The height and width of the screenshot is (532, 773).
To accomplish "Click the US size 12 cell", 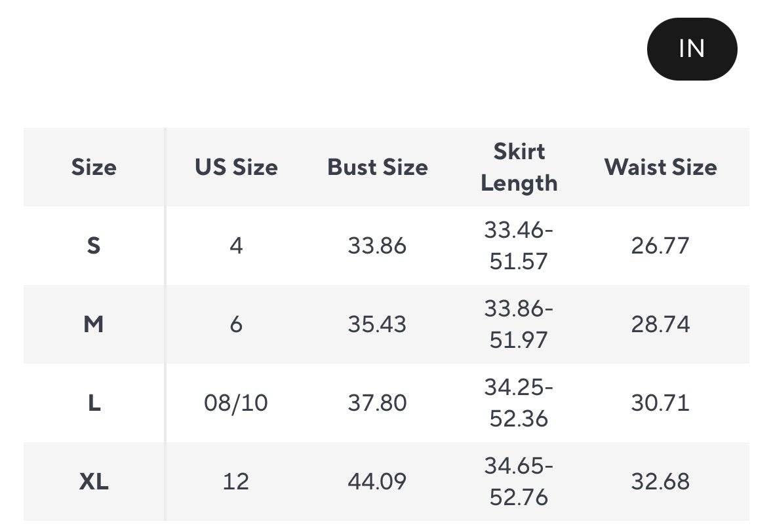I will click(236, 482).
